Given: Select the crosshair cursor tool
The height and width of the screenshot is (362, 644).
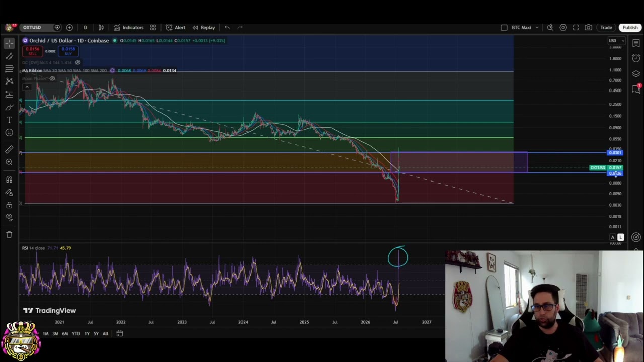Looking at the screenshot, I should click(9, 44).
